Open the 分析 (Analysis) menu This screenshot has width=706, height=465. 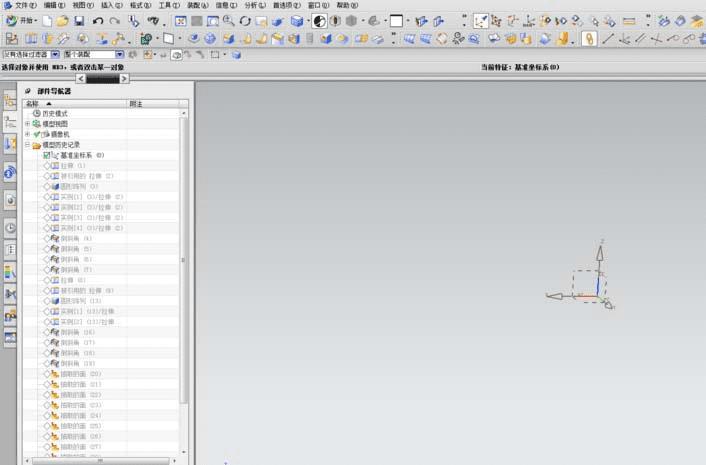click(255, 5)
